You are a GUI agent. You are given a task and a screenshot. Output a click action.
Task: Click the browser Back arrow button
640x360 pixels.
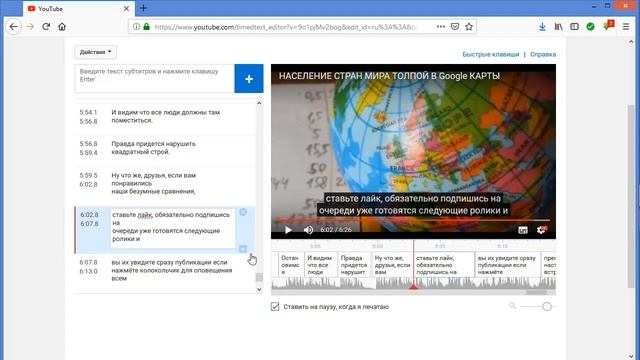point(13,27)
